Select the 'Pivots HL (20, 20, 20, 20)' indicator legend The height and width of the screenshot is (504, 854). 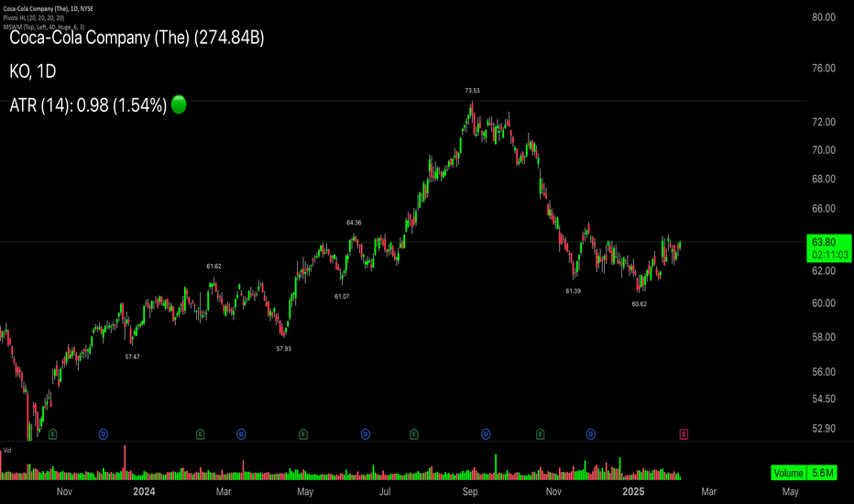(34, 18)
